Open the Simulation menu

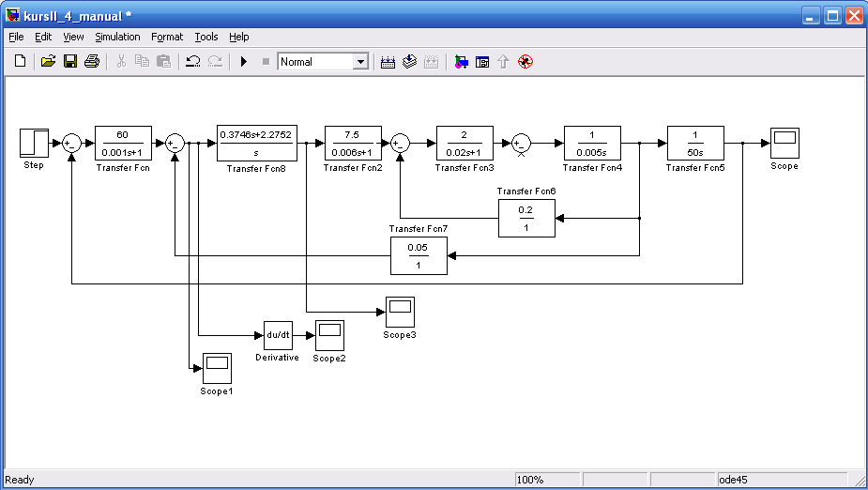[x=117, y=37]
